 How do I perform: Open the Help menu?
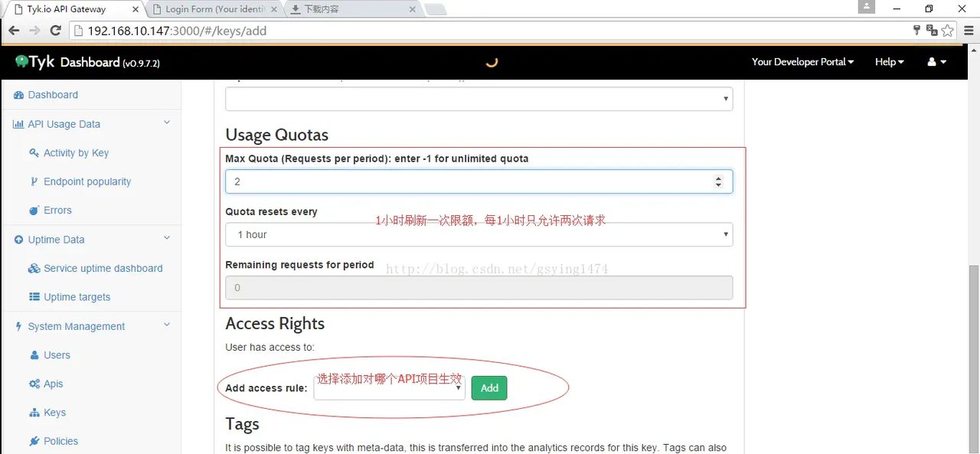click(888, 61)
